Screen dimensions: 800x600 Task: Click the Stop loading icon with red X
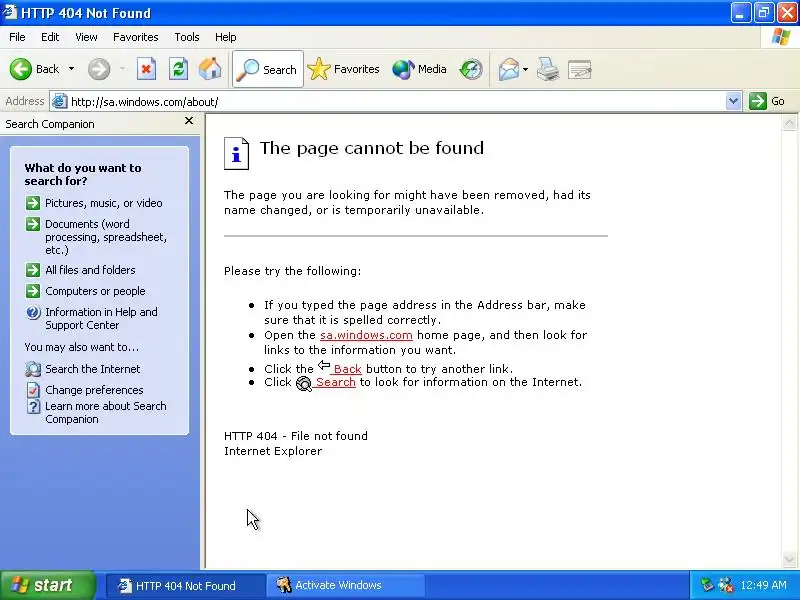(146, 69)
